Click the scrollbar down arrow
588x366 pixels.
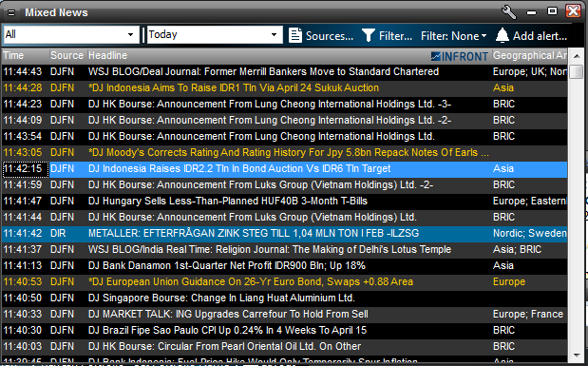pos(577,356)
